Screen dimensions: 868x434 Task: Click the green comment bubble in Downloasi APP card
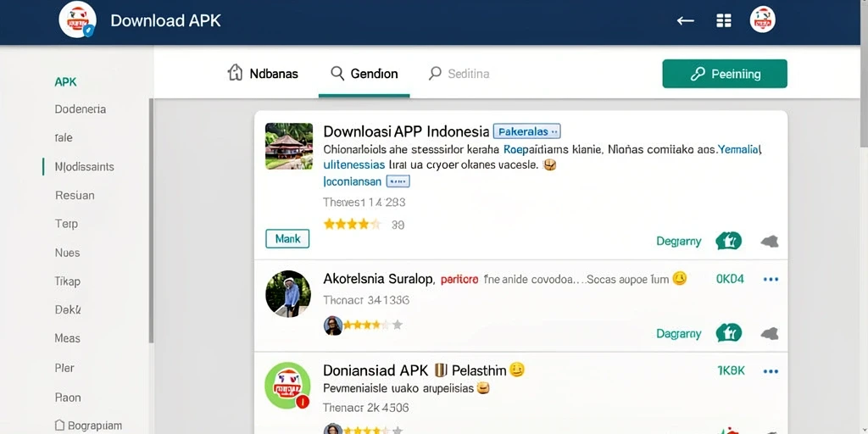pyautogui.click(x=728, y=241)
